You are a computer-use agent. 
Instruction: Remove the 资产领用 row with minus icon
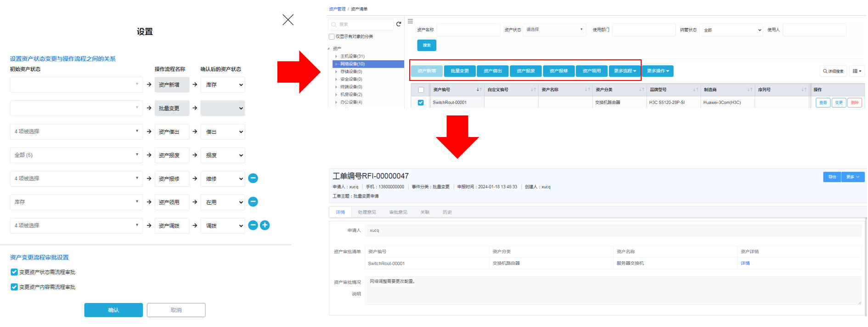[x=253, y=202]
